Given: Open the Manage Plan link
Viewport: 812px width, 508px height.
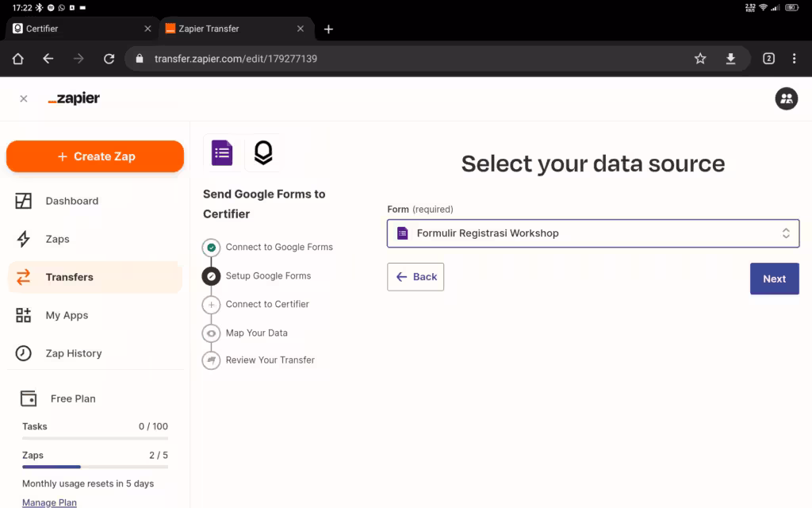Looking at the screenshot, I should pos(49,502).
